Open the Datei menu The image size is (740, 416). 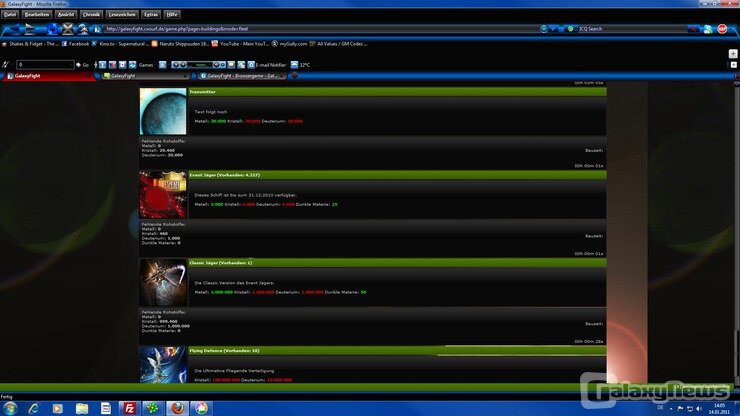coord(10,15)
